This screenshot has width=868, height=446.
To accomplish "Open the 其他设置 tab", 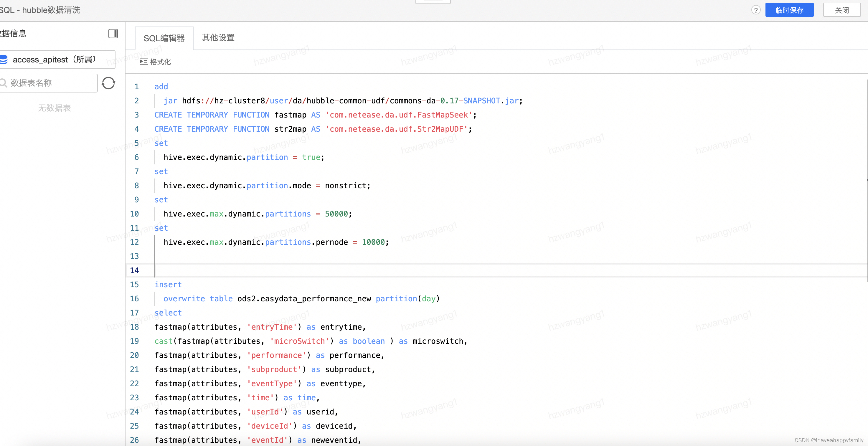I will pos(218,37).
